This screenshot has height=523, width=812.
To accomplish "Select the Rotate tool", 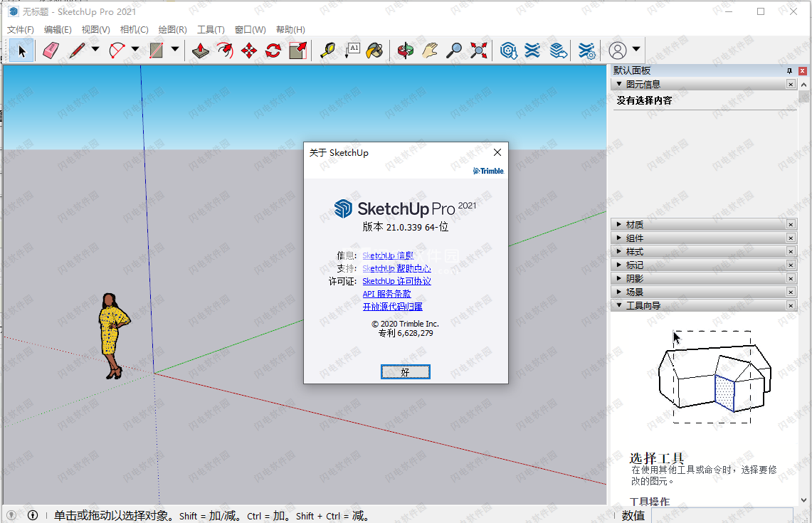I will pos(273,51).
